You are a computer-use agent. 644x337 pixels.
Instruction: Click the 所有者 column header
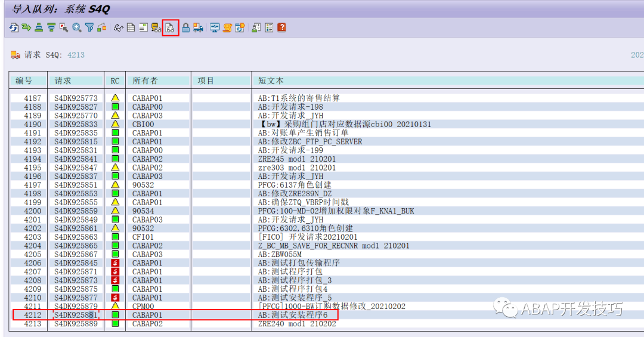[x=145, y=81]
